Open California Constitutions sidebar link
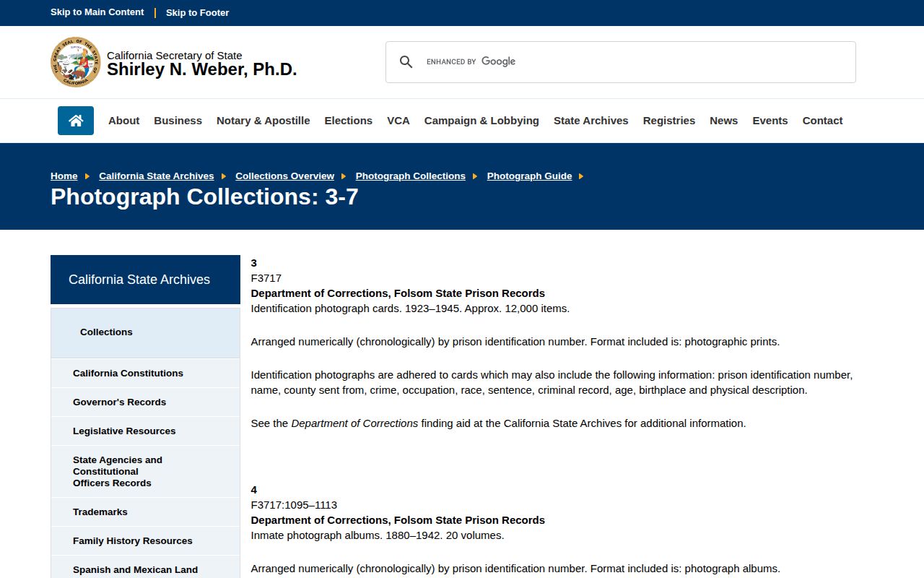 coord(145,374)
